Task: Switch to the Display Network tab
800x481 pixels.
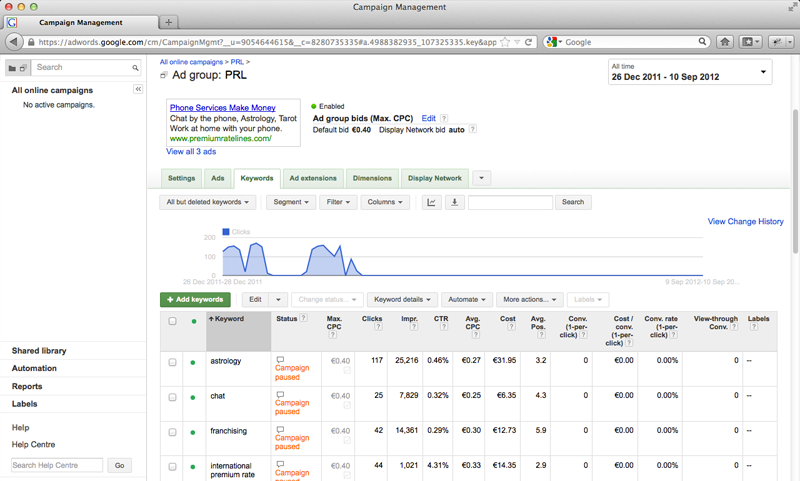Action: pyautogui.click(x=435, y=178)
